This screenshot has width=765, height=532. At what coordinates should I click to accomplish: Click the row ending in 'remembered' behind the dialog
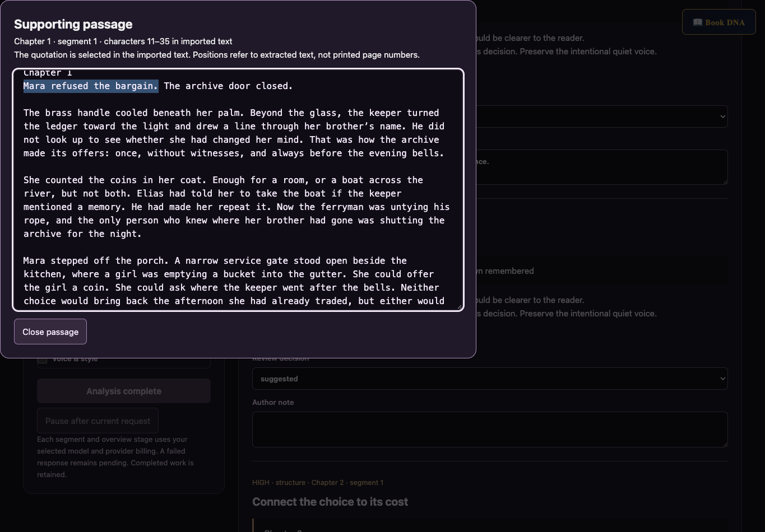[x=602, y=271]
